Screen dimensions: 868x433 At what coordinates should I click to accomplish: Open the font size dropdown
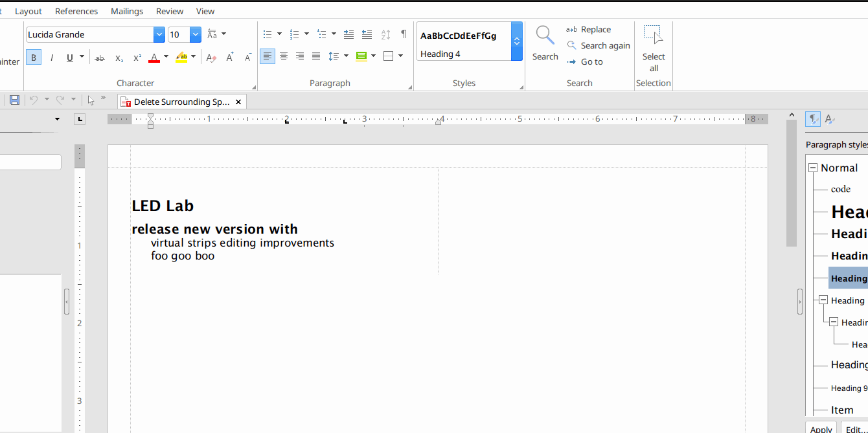195,34
